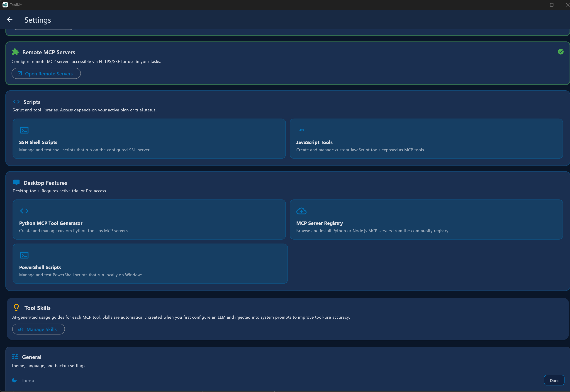Click the PowerShell Scripts terminal icon
570x392 pixels.
24,255
